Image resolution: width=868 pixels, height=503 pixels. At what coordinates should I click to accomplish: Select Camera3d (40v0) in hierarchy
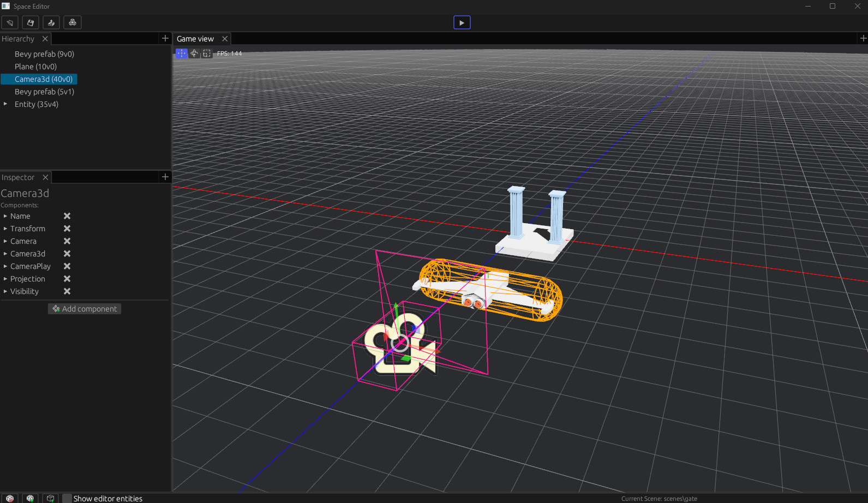39,79
